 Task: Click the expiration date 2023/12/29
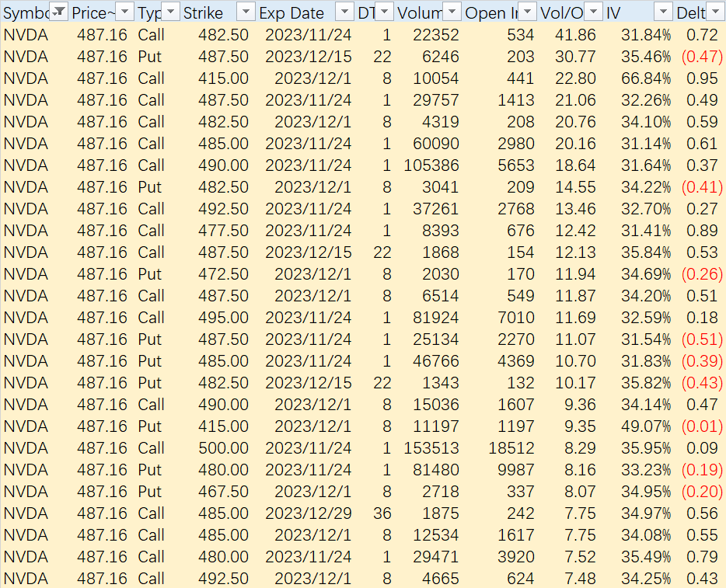[309, 513]
